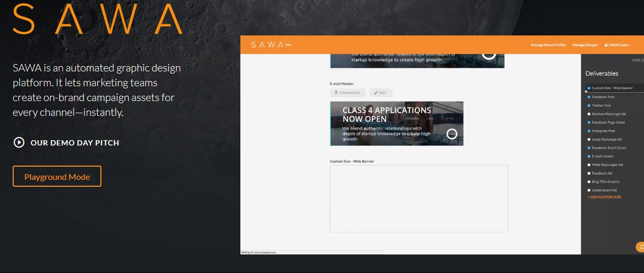Click + Add Custom Size link
Viewport: 644px width, 273px height.
[604, 197]
